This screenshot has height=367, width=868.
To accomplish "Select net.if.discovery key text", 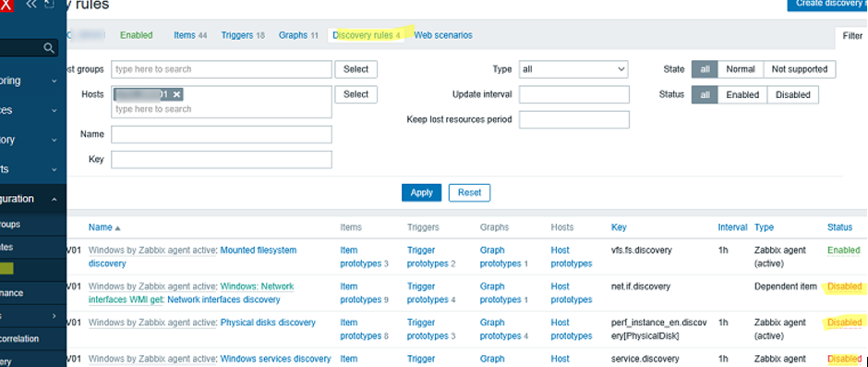I will point(641,287).
